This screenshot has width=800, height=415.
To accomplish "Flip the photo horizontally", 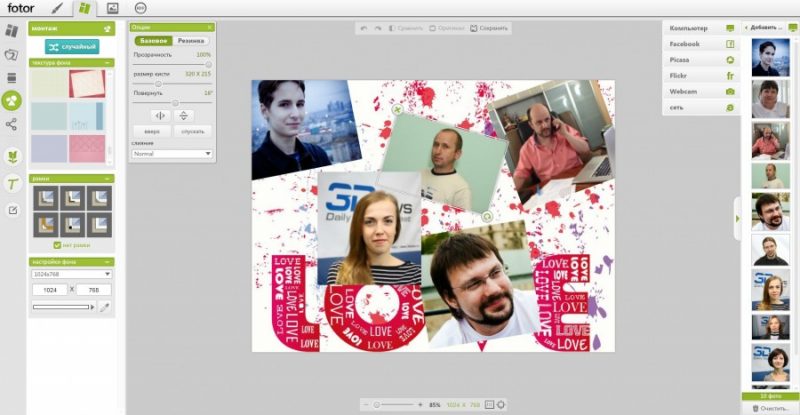I will click(160, 116).
